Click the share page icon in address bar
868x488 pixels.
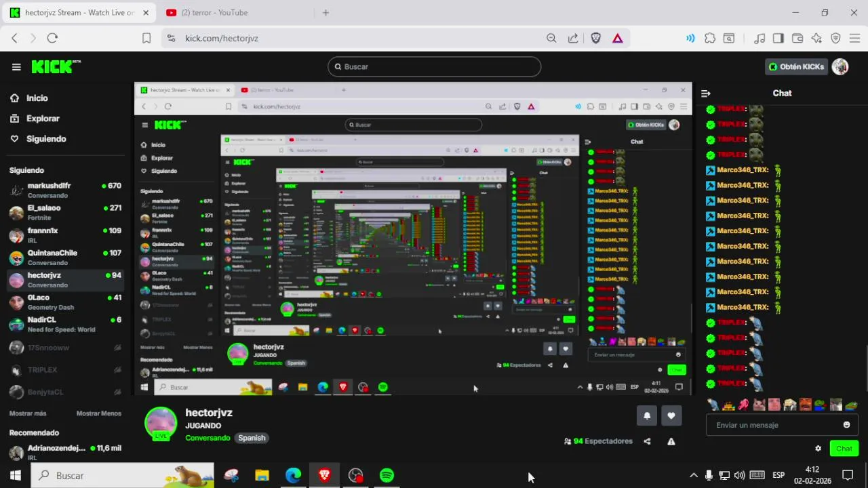[x=573, y=39]
